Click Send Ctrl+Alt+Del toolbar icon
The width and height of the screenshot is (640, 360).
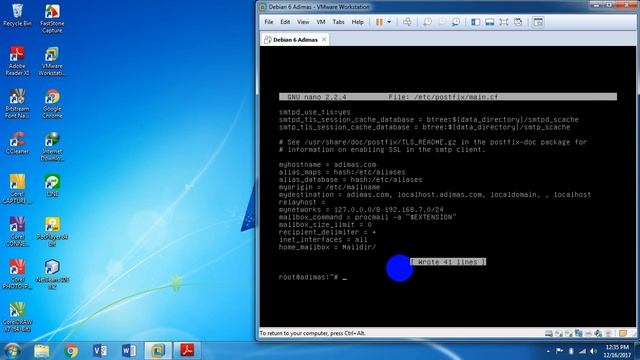407,22
